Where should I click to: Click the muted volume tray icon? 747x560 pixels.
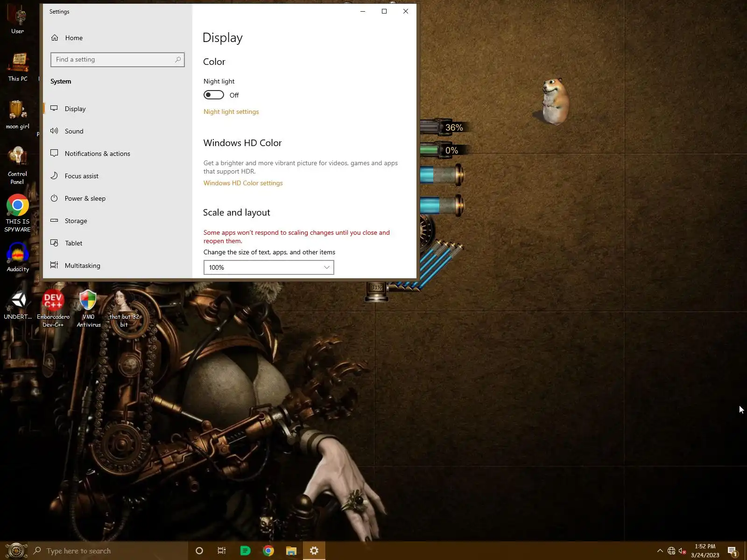pyautogui.click(x=683, y=551)
